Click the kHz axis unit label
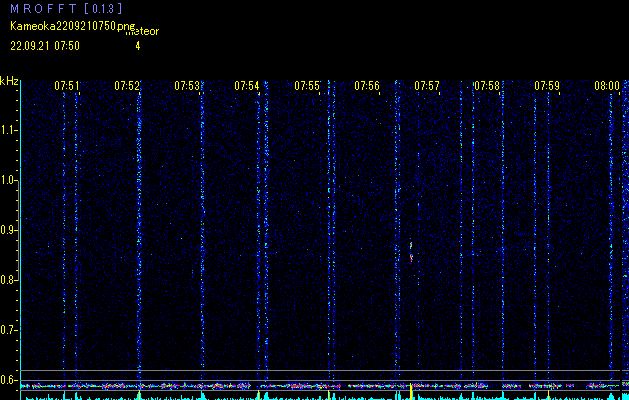629x400 pixels. pyautogui.click(x=9, y=81)
